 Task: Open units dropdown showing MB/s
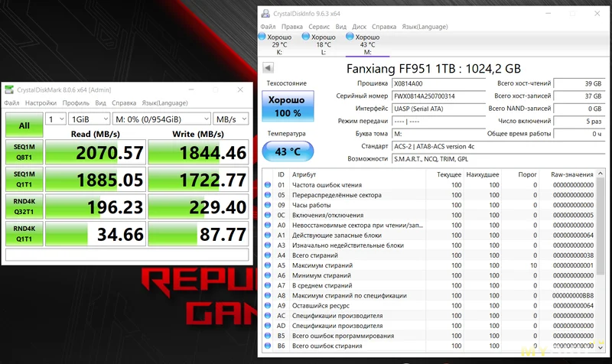[x=231, y=119]
